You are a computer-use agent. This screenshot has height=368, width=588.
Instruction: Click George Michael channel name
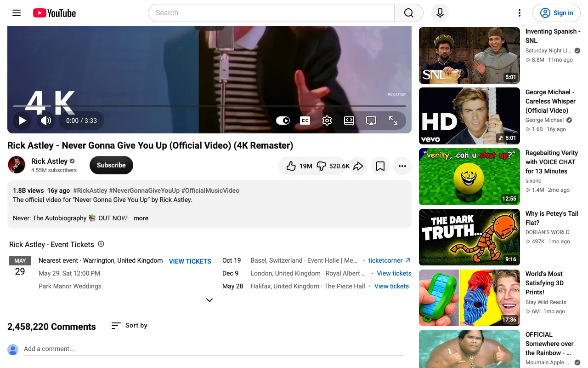tap(544, 120)
